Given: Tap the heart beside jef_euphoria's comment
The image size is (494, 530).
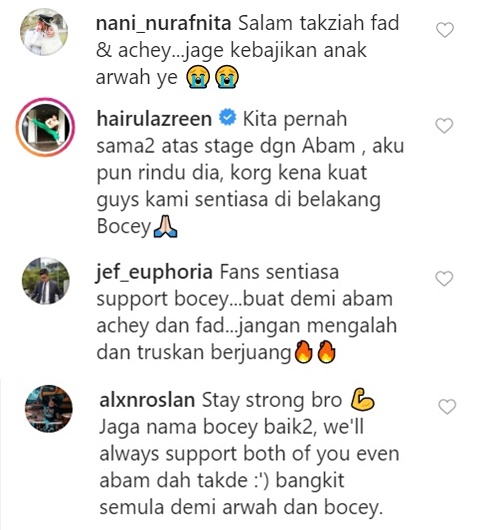Looking at the screenshot, I should 444,279.
